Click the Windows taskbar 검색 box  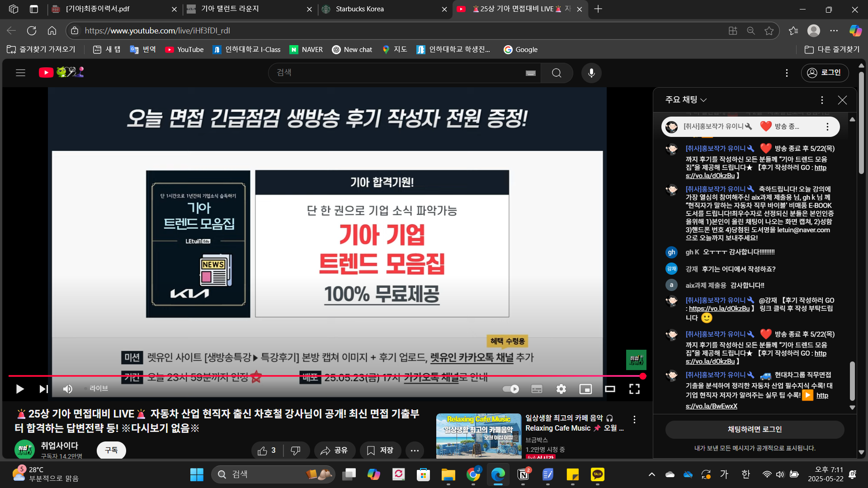click(x=273, y=474)
